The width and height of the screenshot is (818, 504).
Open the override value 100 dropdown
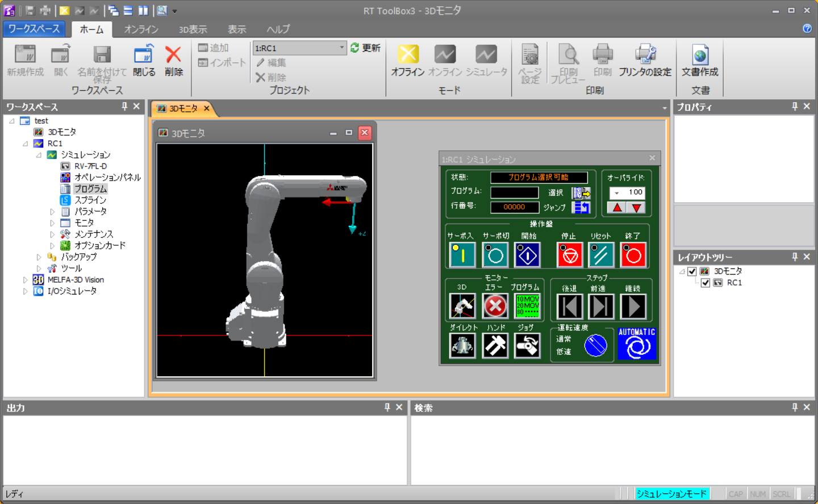(617, 193)
